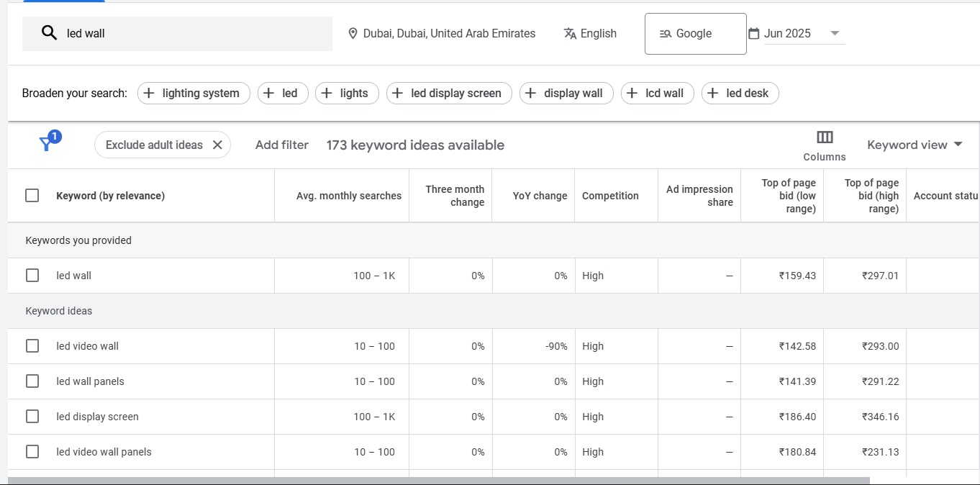980x485 pixels.
Task: Sort by Keyword (by relevance) column
Action: [x=110, y=196]
